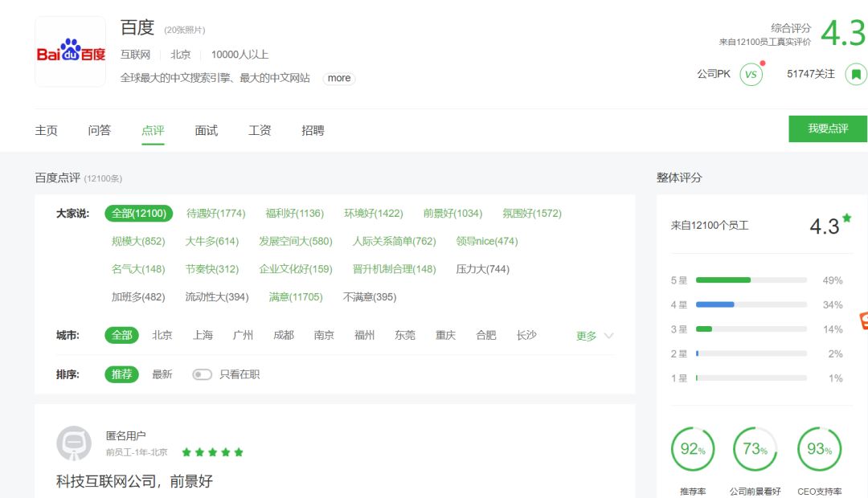The width and height of the screenshot is (868, 498).
Task: Filter reviews by 待遇好(1774)
Action: coord(216,213)
